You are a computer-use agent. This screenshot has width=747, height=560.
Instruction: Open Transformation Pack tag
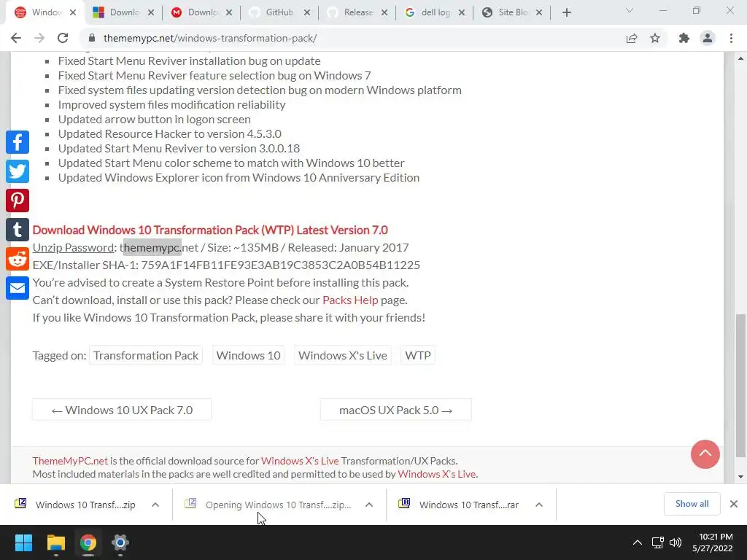(146, 356)
